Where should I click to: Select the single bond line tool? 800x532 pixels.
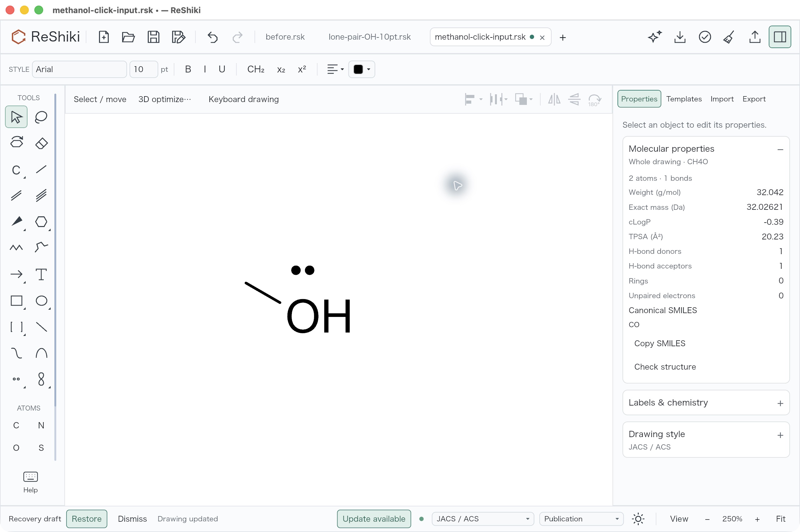(41, 169)
